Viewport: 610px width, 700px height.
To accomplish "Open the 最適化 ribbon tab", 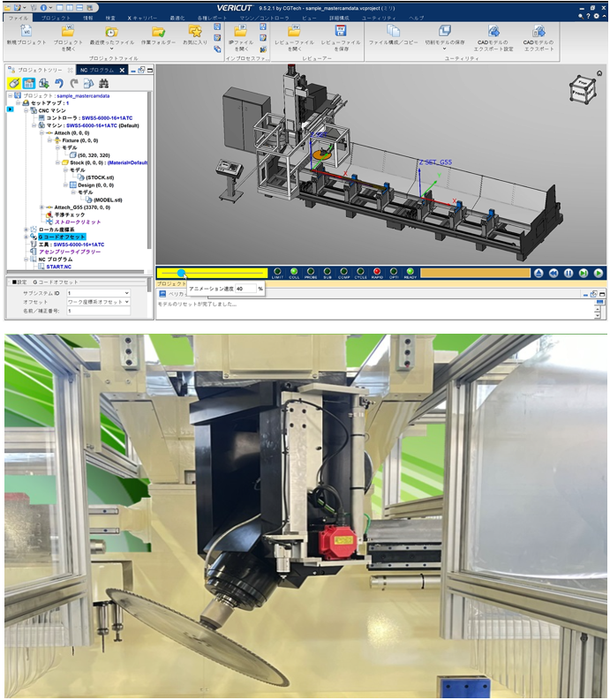I will point(177,18).
